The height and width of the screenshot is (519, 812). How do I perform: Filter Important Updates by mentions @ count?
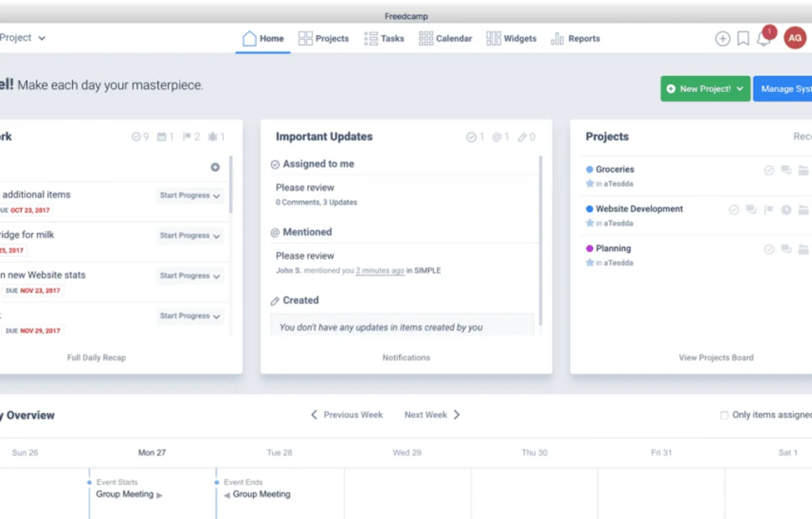(501, 137)
